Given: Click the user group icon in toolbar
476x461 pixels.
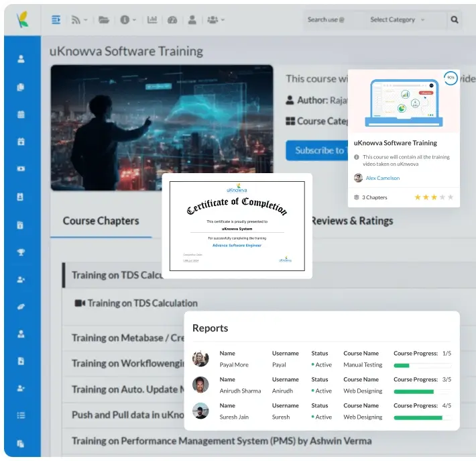Looking at the screenshot, I should click(x=213, y=19).
